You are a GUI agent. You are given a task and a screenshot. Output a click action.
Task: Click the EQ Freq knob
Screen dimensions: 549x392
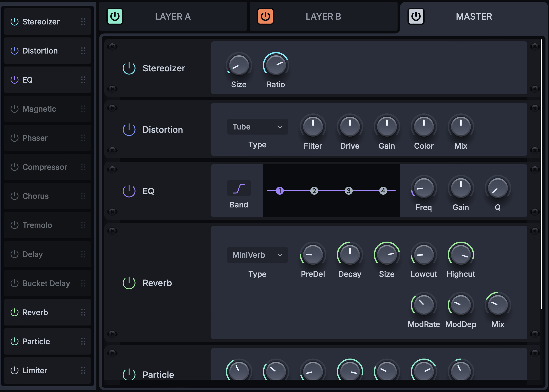pyautogui.click(x=424, y=188)
